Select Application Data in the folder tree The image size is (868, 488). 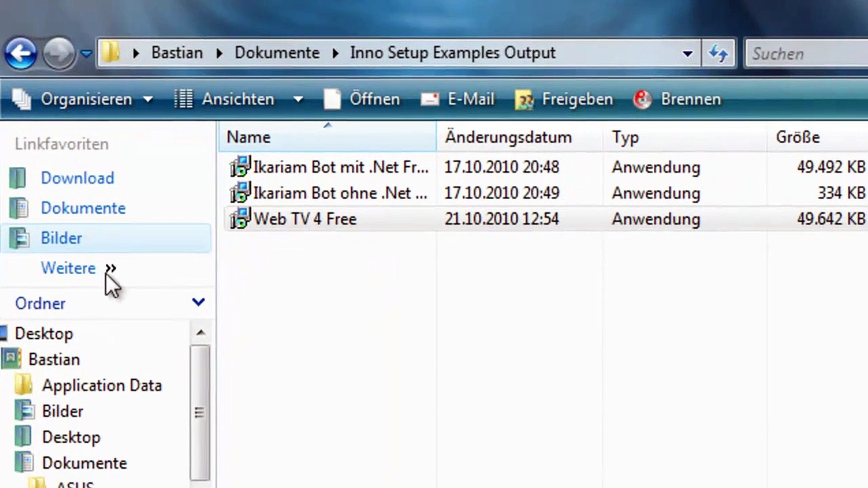pyautogui.click(x=102, y=385)
